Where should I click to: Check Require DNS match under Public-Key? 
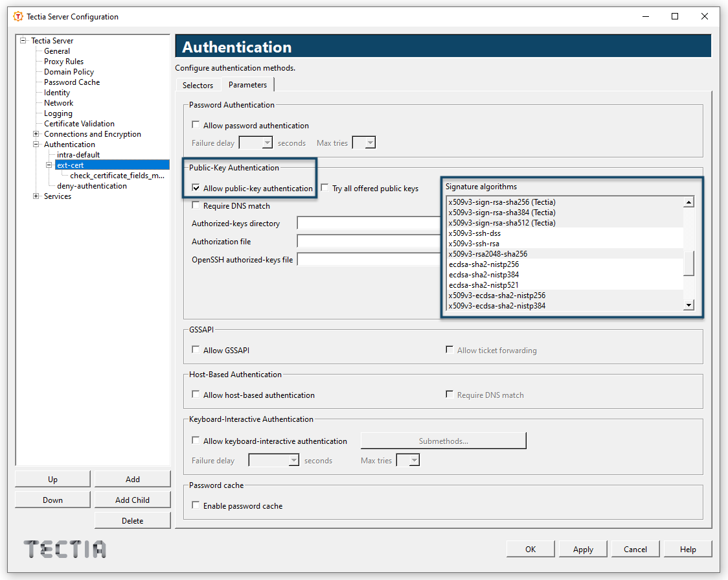(x=196, y=205)
